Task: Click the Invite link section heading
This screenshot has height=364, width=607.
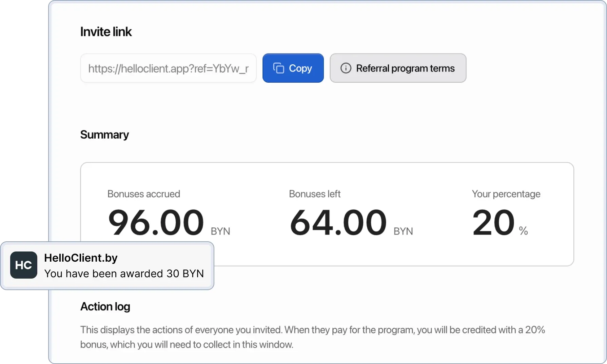Action: point(106,31)
